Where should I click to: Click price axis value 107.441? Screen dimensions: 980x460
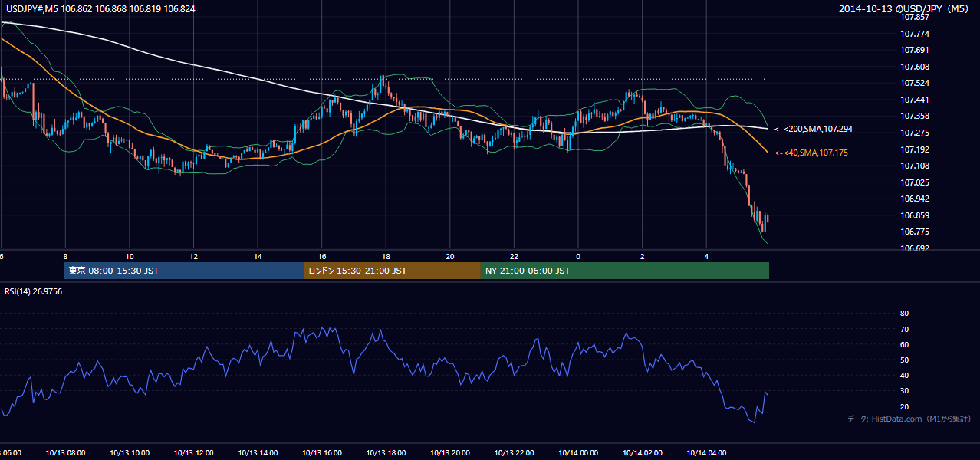(916, 100)
